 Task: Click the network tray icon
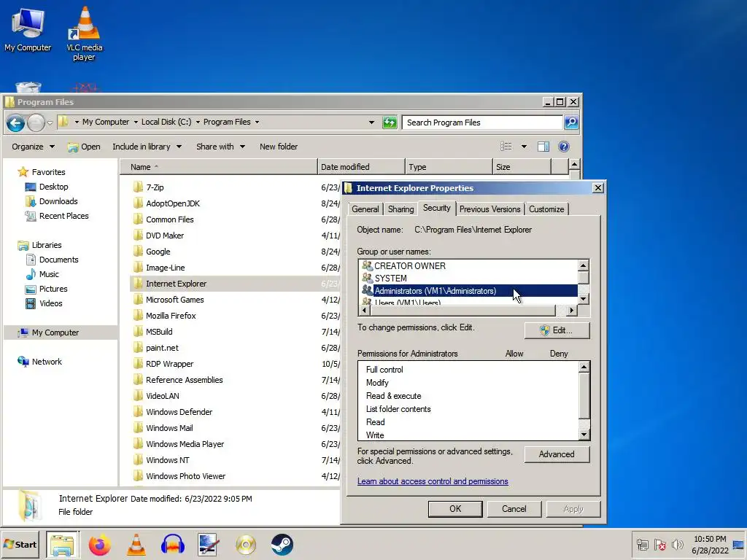pyautogui.click(x=642, y=544)
